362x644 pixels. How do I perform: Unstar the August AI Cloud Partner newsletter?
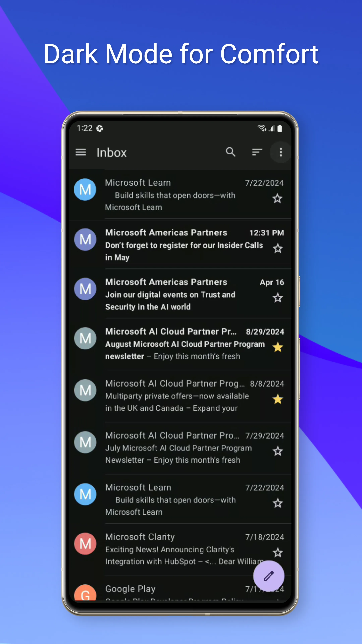(x=278, y=347)
